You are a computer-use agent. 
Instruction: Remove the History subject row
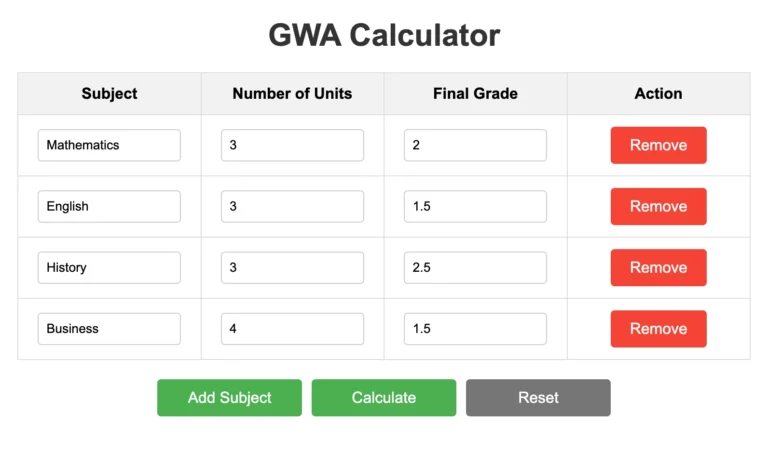(x=658, y=267)
